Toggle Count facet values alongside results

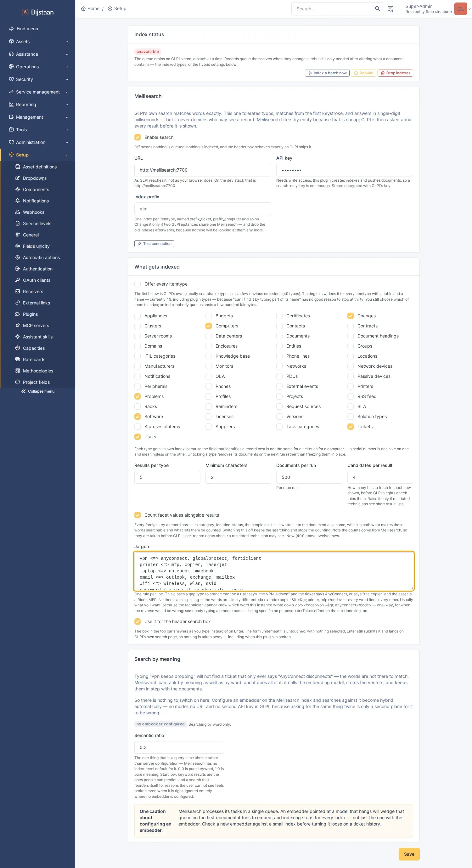(x=138, y=515)
